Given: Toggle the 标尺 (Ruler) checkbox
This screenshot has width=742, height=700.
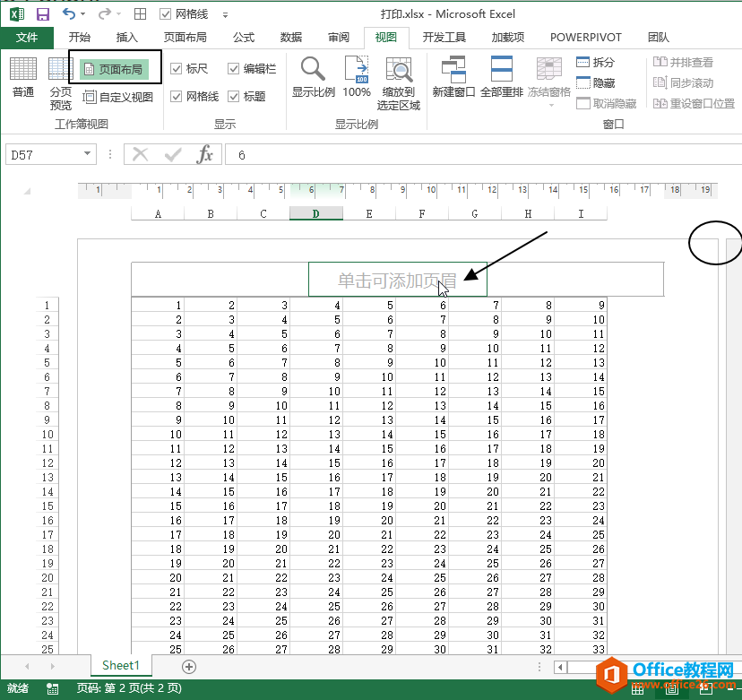Looking at the screenshot, I should click(x=178, y=68).
